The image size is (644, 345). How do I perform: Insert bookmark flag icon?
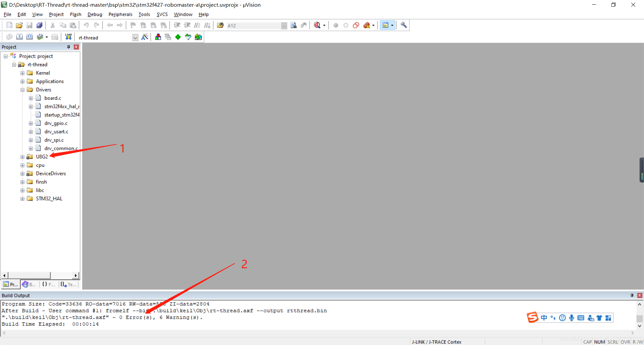coord(133,25)
